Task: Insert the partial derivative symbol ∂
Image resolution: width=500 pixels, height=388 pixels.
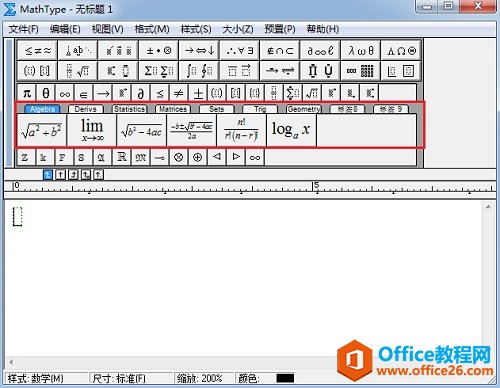Action: pyautogui.click(x=141, y=93)
